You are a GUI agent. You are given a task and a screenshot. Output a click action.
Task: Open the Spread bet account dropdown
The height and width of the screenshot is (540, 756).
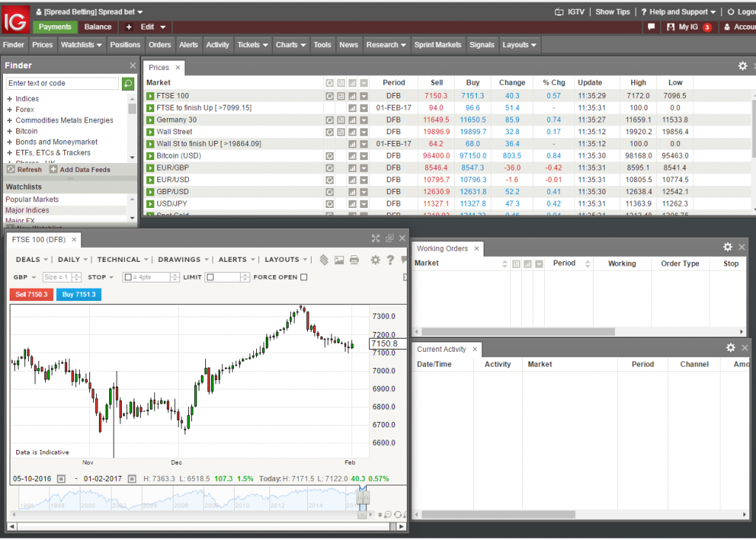(x=89, y=12)
